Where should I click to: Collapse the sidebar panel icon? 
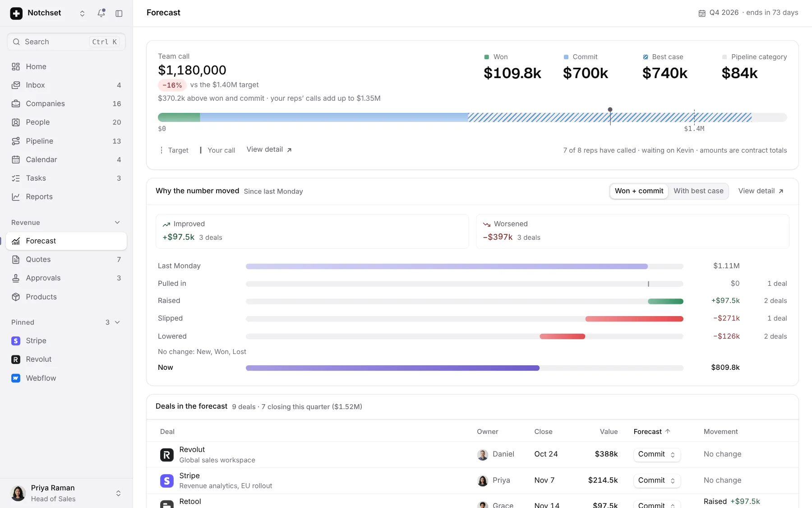click(x=119, y=13)
